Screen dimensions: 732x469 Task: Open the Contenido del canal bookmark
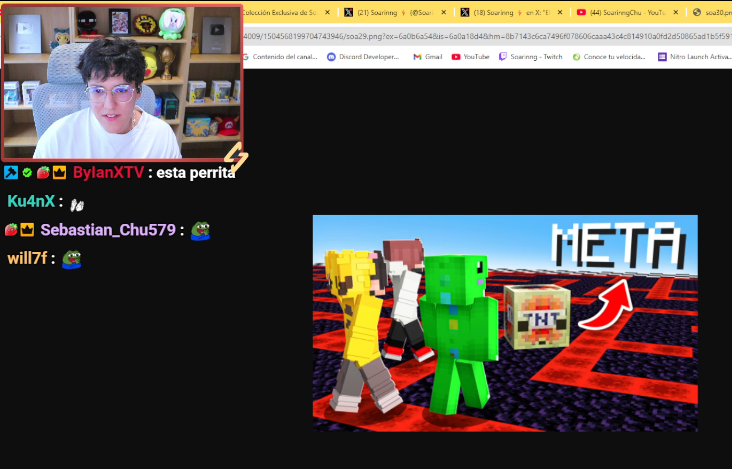[x=280, y=56]
